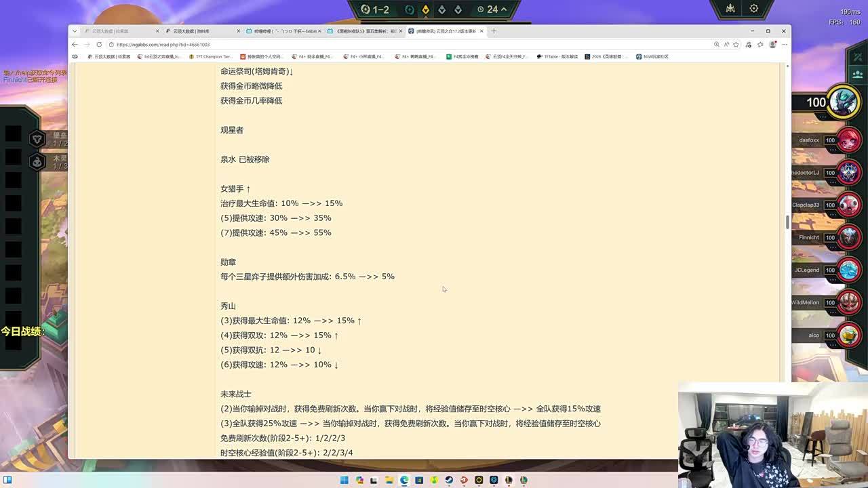
Task: Click the browser back arrow
Action: tap(75, 45)
